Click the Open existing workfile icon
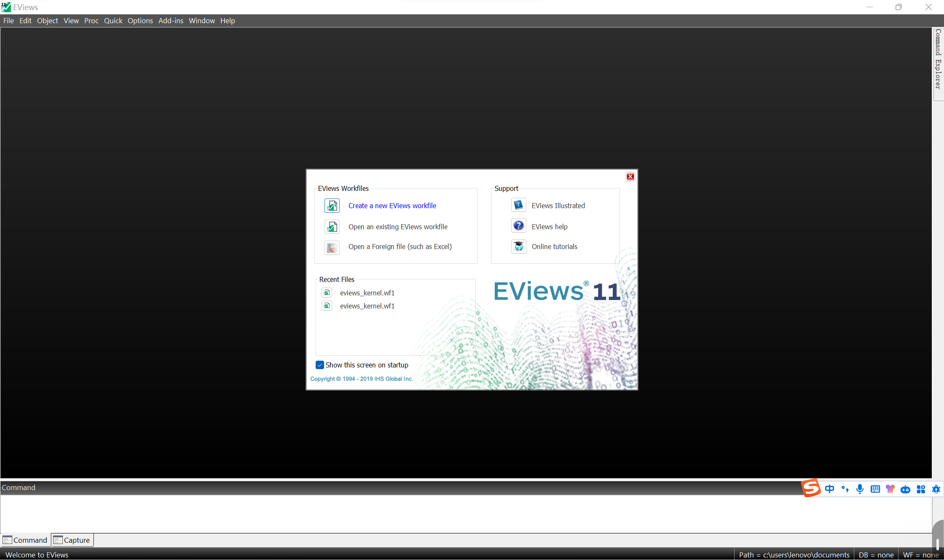 [332, 227]
